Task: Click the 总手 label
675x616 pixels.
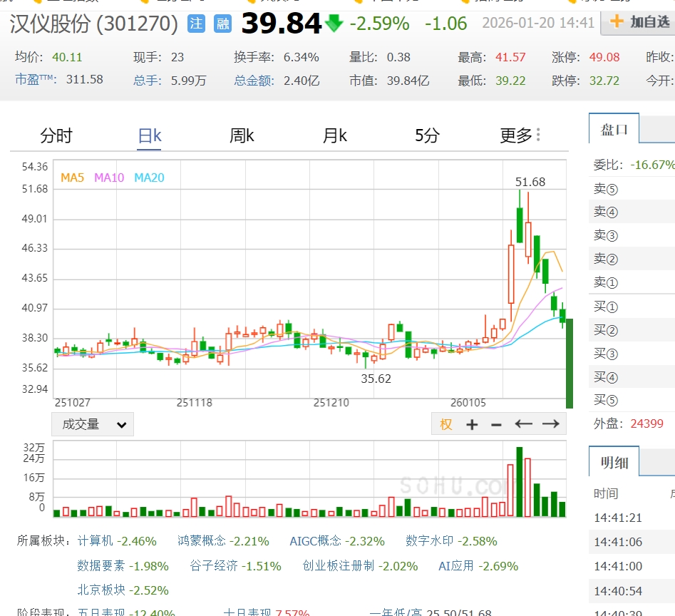Action: [x=148, y=81]
